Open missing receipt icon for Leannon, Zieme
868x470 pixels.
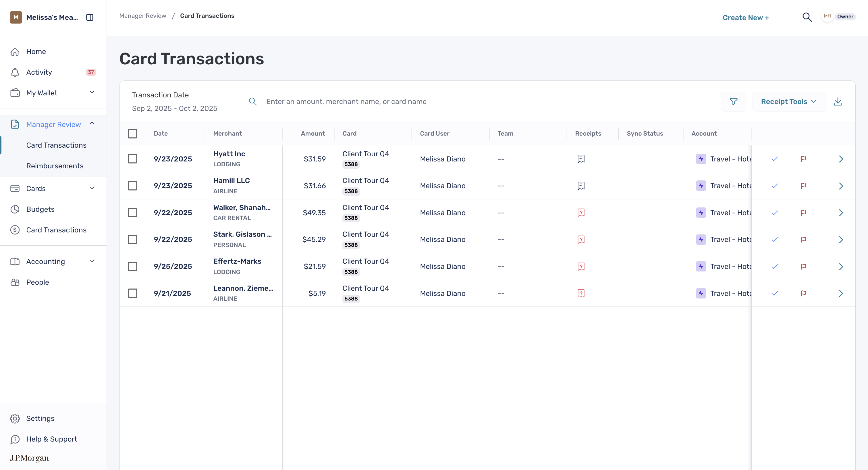click(581, 293)
